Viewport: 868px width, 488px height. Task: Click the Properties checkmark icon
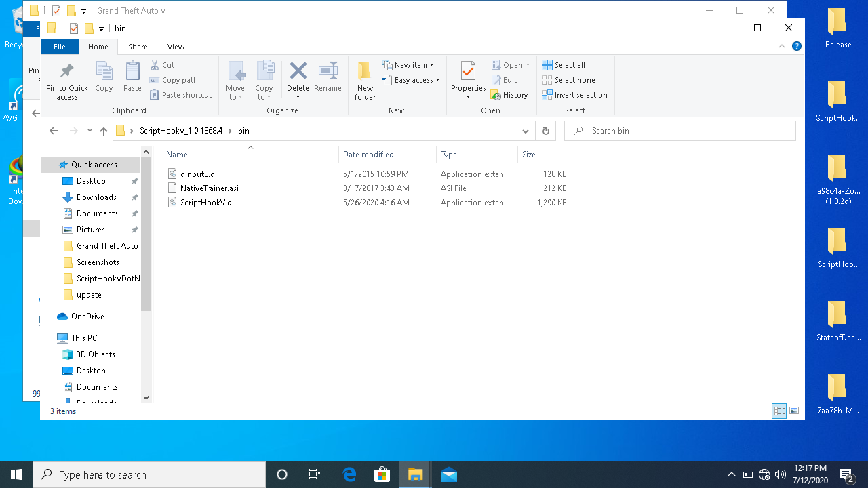468,72
